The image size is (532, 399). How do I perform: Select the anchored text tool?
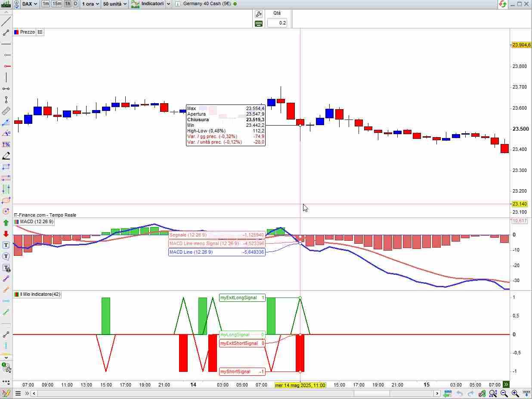point(6,267)
